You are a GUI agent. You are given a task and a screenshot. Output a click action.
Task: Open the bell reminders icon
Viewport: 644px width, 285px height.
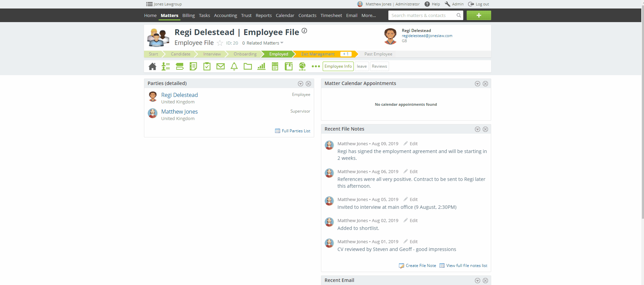234,66
